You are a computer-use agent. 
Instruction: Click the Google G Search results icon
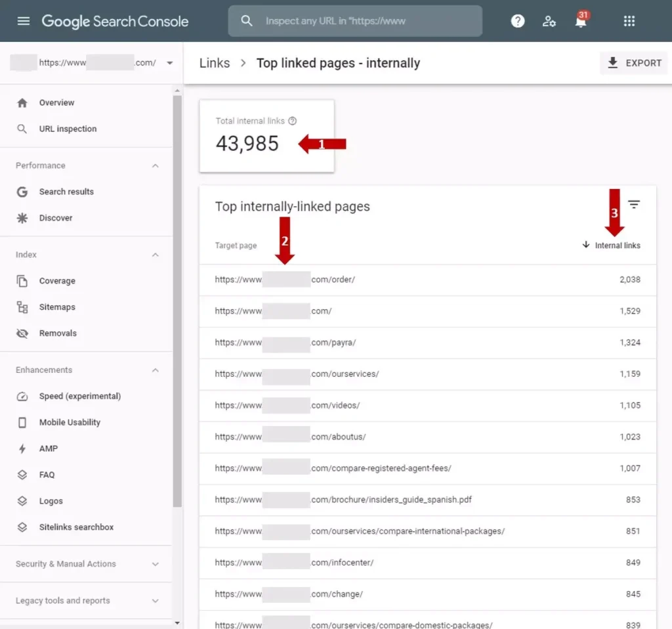click(x=22, y=192)
